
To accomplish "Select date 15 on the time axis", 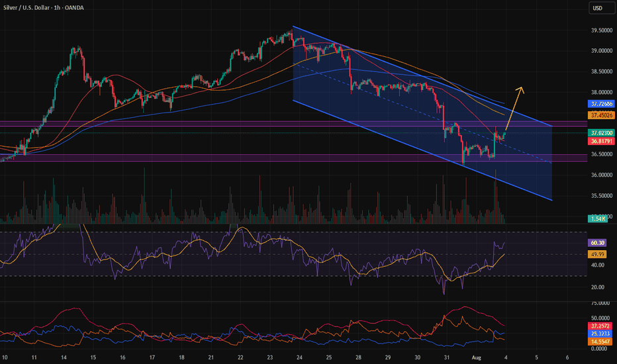I will click(93, 357).
